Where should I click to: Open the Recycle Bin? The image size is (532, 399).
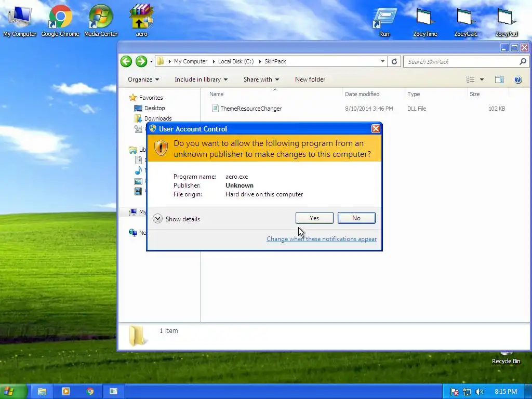506,358
